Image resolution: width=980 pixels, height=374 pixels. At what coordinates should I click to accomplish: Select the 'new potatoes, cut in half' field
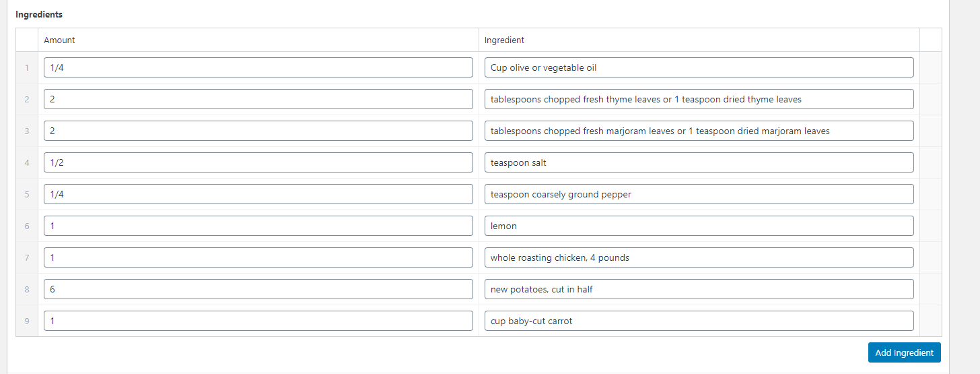pyautogui.click(x=699, y=289)
